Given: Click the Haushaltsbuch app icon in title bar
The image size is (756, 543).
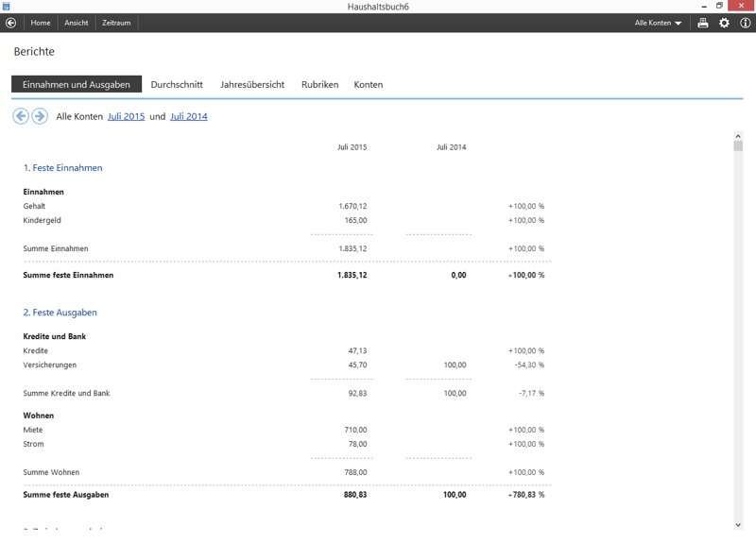Looking at the screenshot, I should (6, 7).
